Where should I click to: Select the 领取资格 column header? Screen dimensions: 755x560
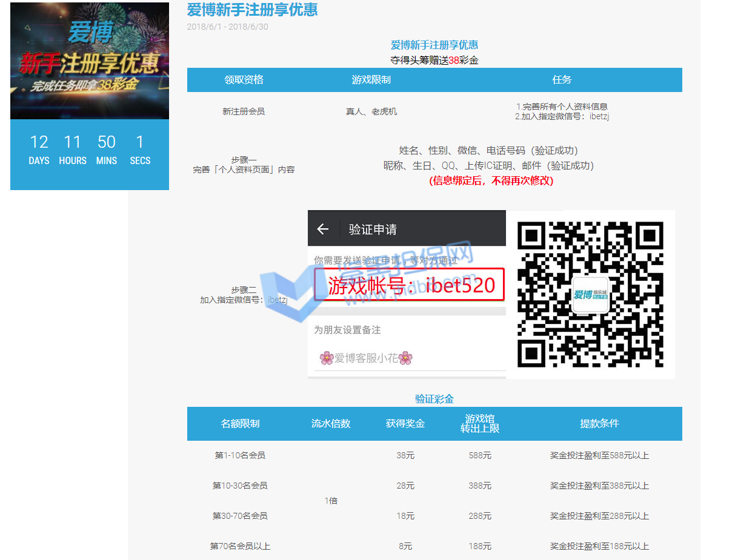point(244,80)
